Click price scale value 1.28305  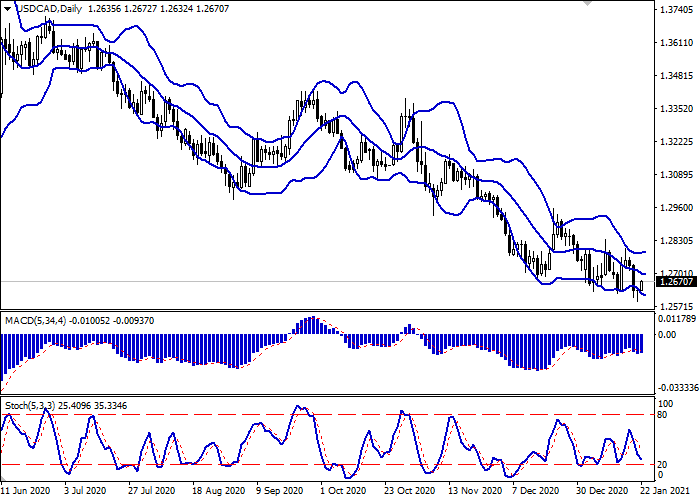677,241
